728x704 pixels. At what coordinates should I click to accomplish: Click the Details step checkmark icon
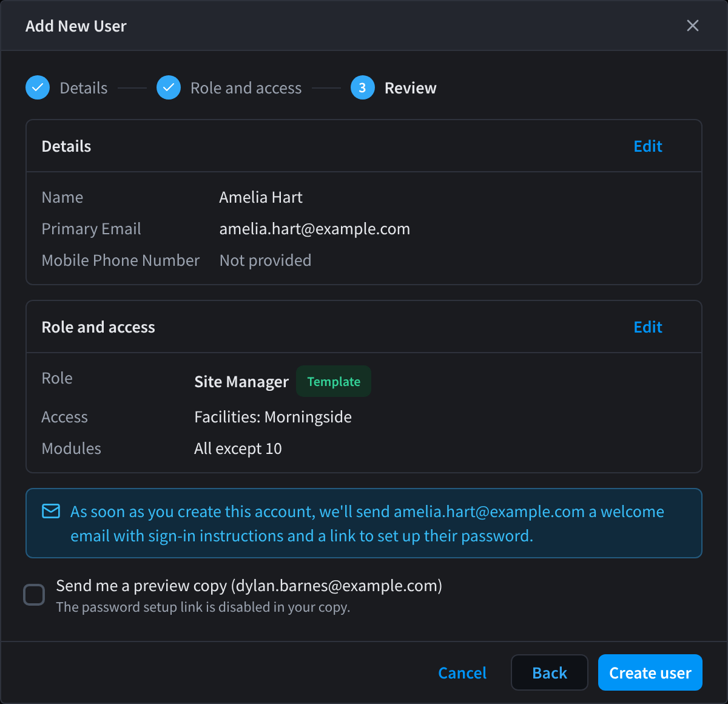(38, 87)
